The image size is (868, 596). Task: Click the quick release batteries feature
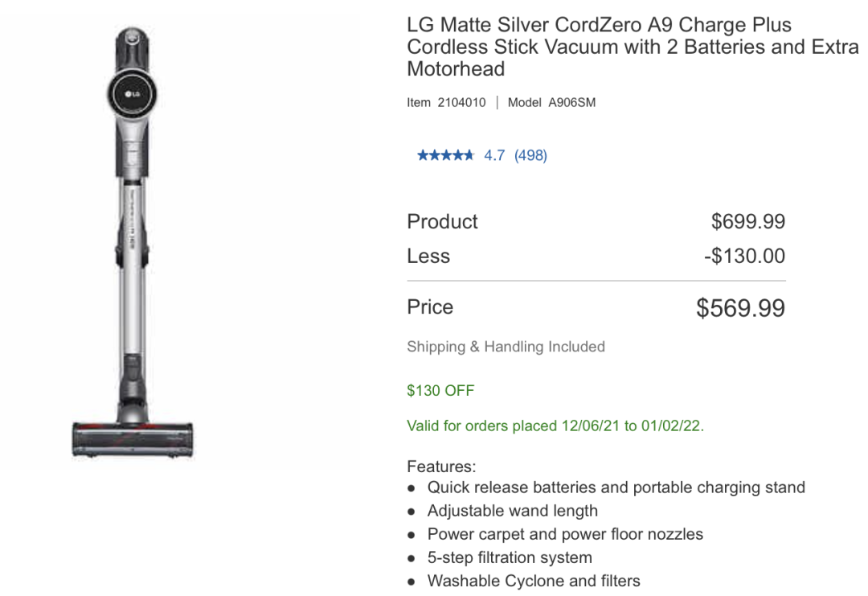pyautogui.click(x=616, y=487)
